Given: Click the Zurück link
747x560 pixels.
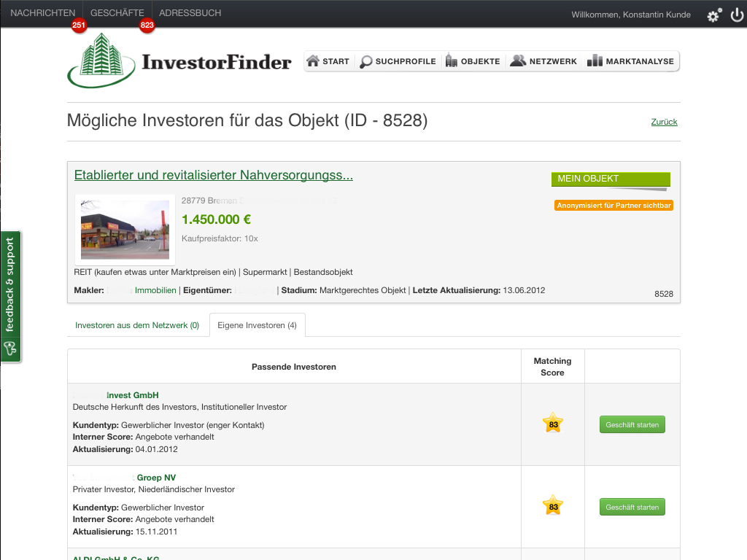Looking at the screenshot, I should point(664,122).
